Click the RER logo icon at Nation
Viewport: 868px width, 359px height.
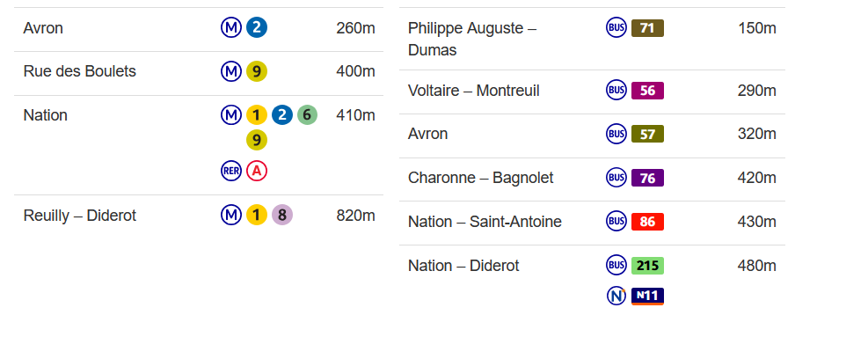[x=230, y=171]
